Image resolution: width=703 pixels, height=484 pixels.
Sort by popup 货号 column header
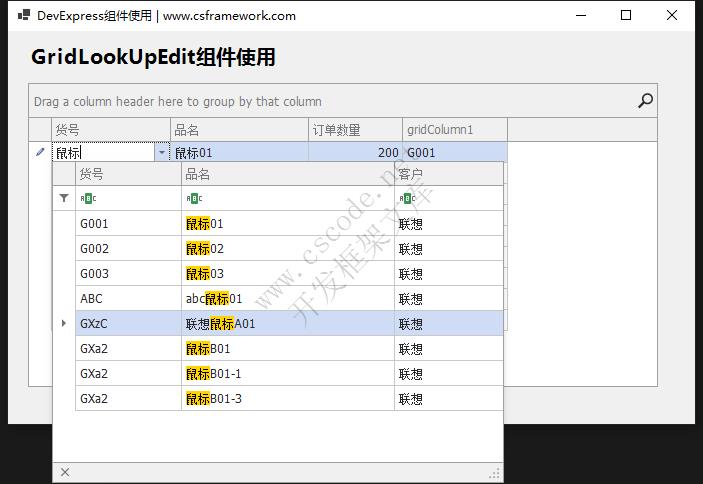click(128, 174)
